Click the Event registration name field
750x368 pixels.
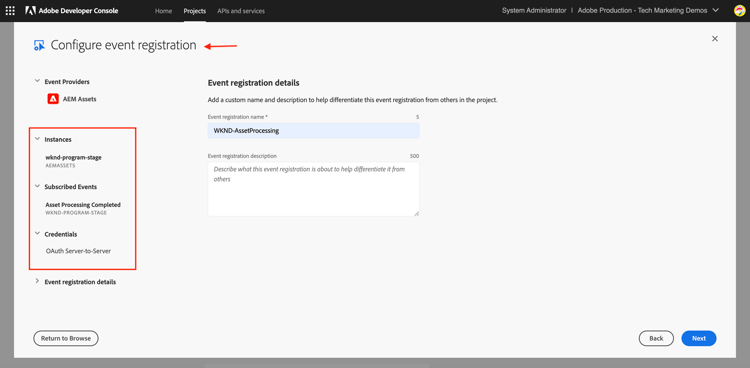click(x=313, y=131)
